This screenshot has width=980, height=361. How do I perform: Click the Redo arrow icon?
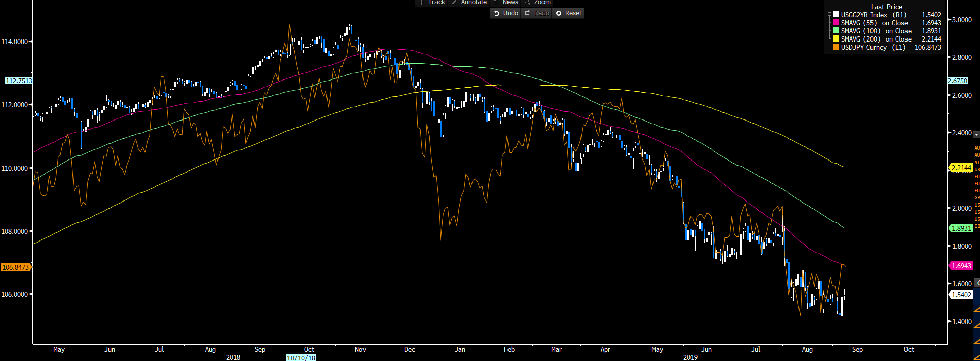(527, 13)
